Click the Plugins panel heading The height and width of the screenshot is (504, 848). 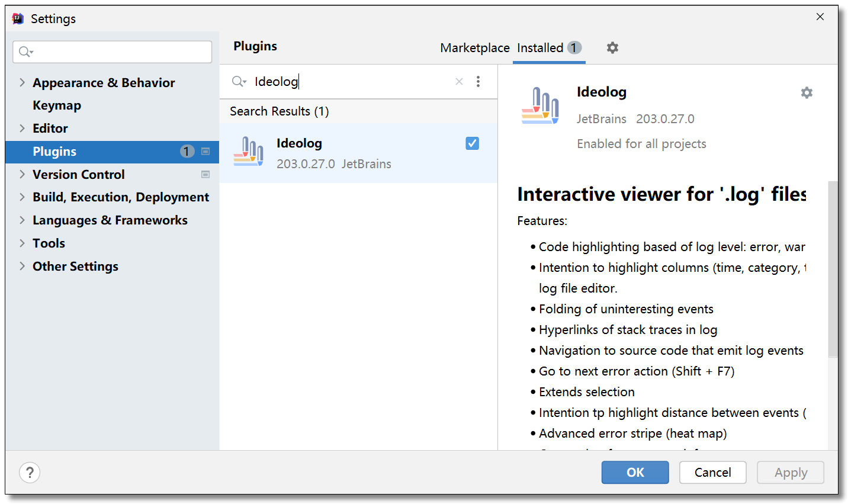pos(255,46)
